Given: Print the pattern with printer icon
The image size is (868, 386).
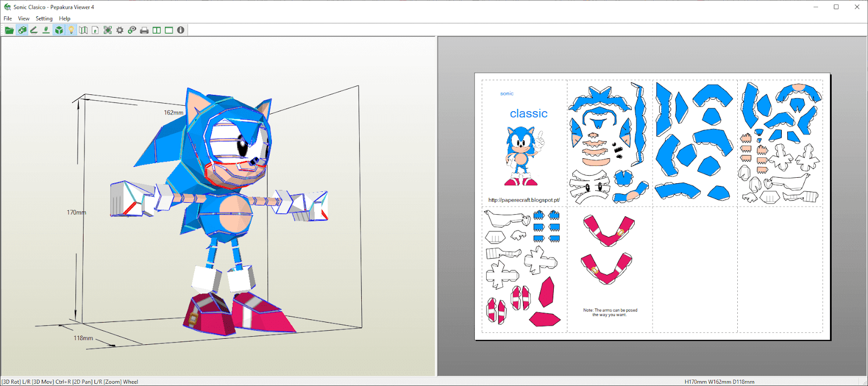Looking at the screenshot, I should click(x=144, y=30).
